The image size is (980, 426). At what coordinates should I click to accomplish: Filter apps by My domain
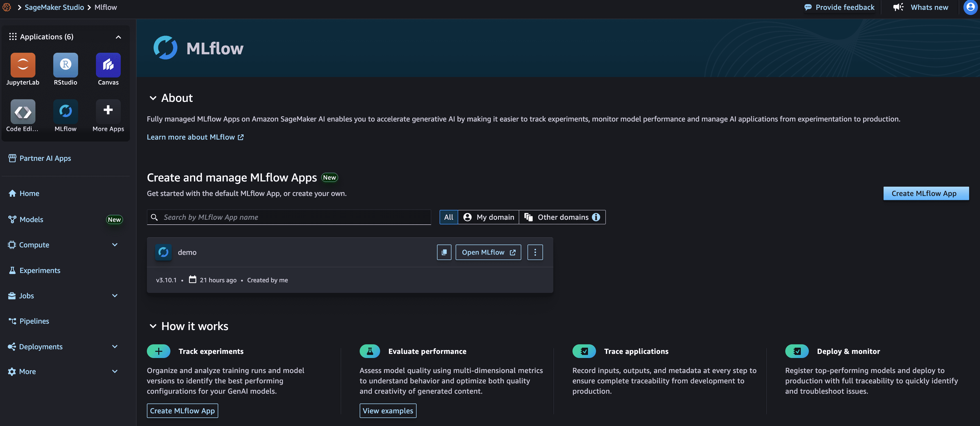(488, 217)
